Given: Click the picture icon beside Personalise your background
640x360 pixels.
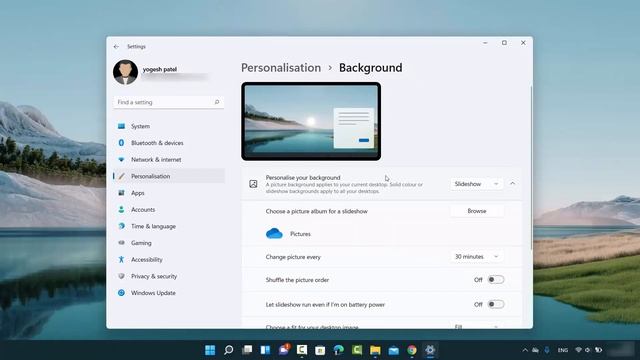Looking at the screenshot, I should [x=253, y=184].
